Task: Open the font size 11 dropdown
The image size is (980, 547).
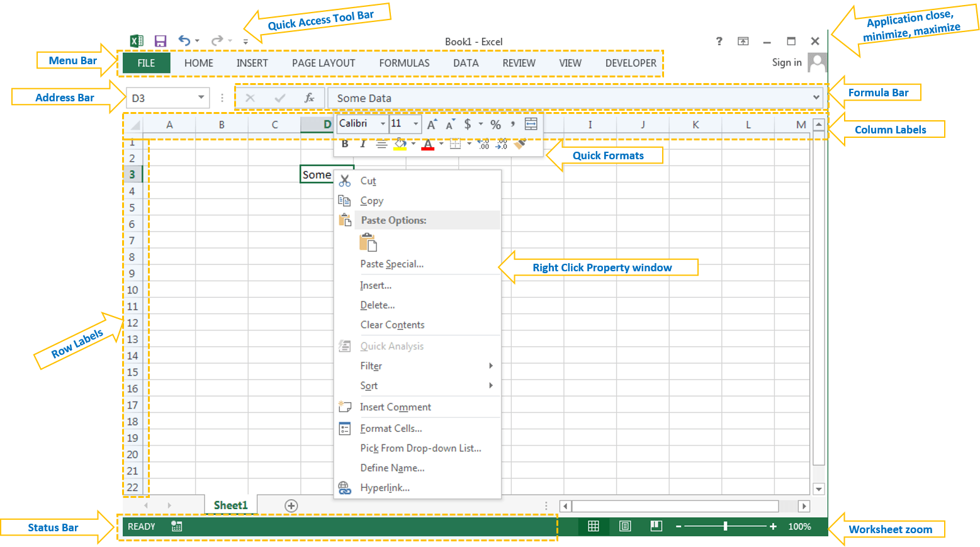Action: [x=415, y=123]
